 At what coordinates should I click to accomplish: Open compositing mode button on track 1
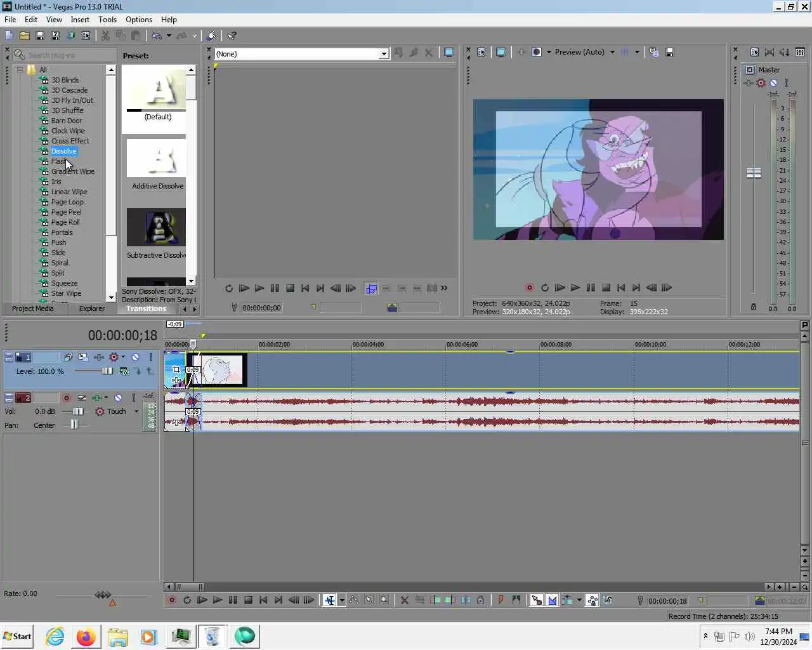(x=124, y=371)
